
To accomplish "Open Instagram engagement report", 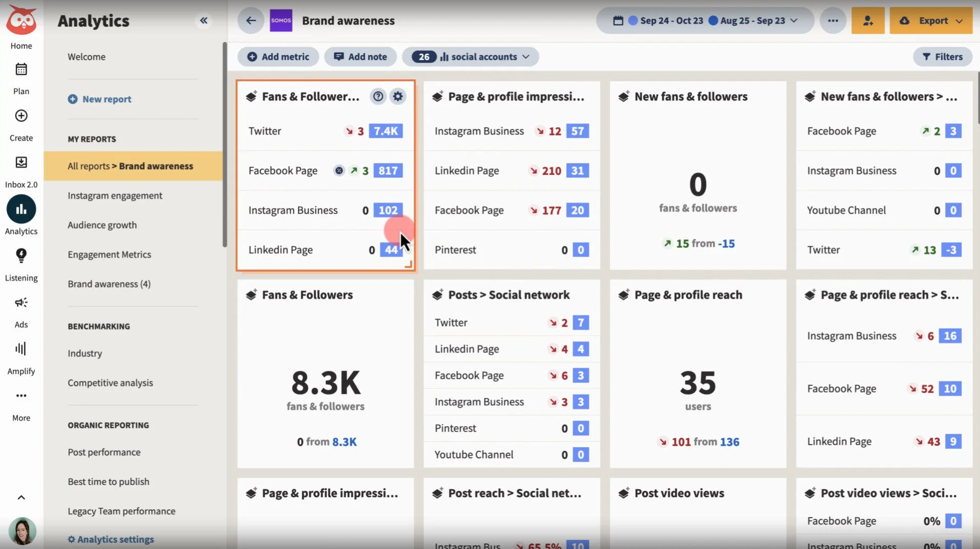I will click(115, 195).
